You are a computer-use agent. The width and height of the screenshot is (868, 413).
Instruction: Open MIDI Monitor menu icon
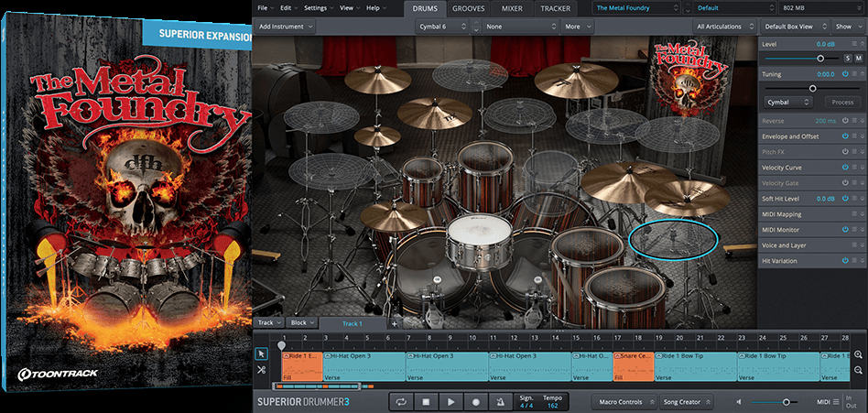tap(854, 229)
